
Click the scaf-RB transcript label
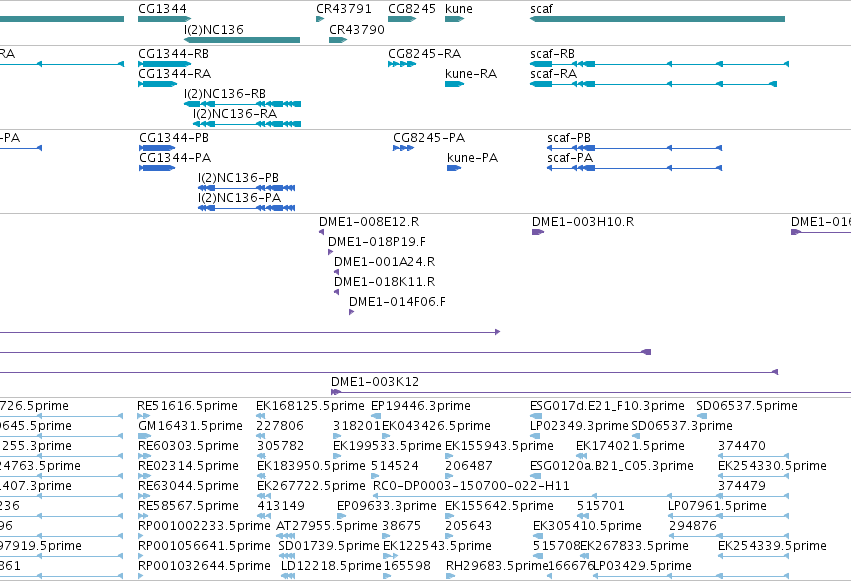point(552,54)
